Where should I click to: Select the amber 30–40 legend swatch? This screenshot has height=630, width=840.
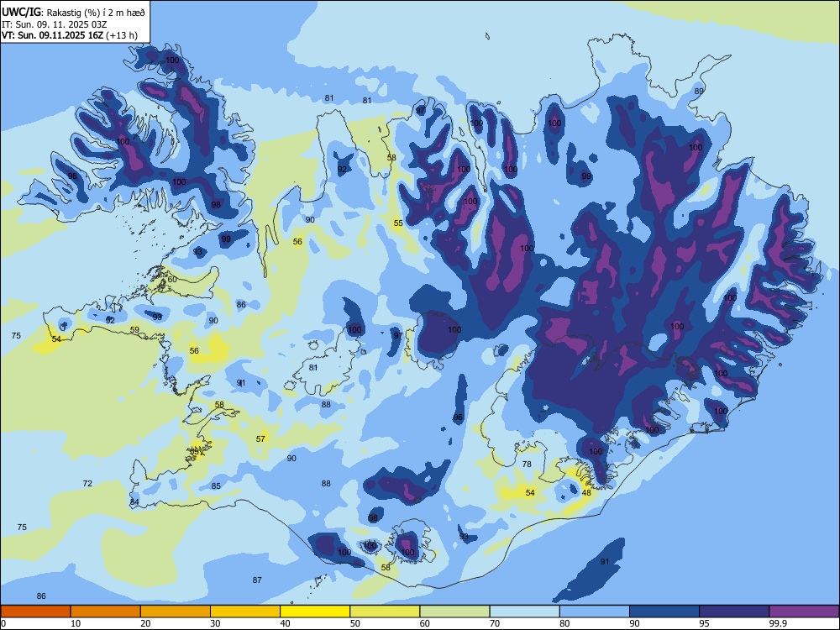(245, 612)
